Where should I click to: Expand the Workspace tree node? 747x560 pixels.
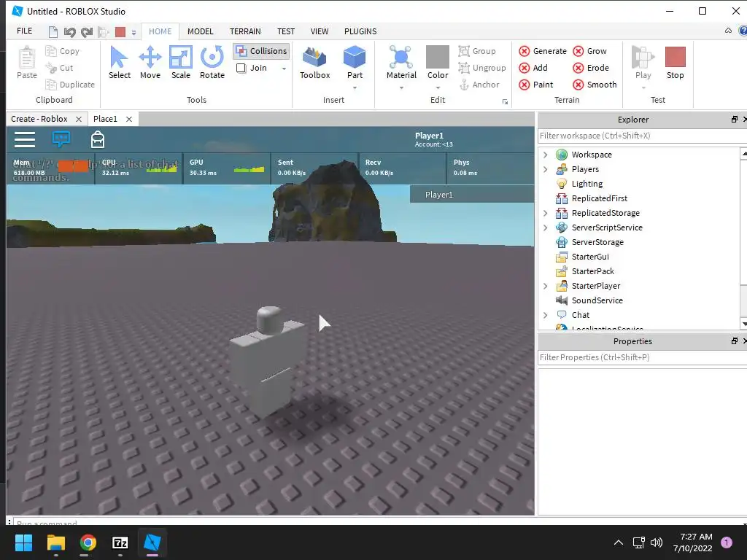(546, 155)
